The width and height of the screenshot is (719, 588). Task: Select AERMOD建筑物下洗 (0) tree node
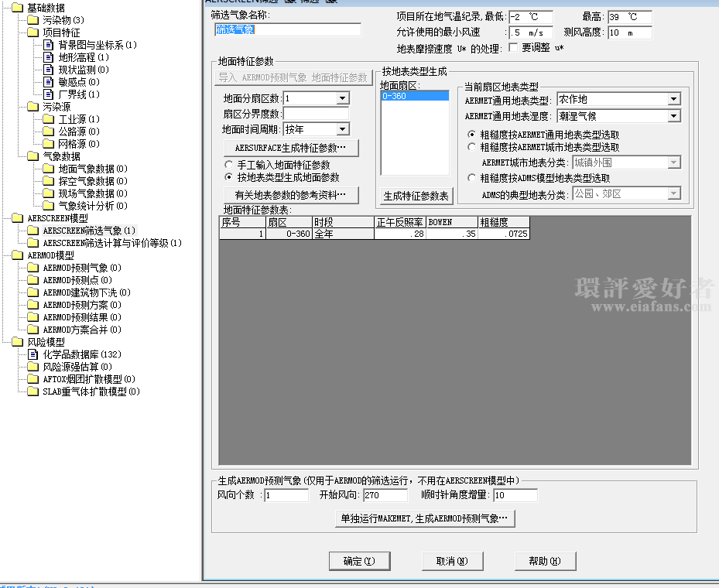(87, 292)
